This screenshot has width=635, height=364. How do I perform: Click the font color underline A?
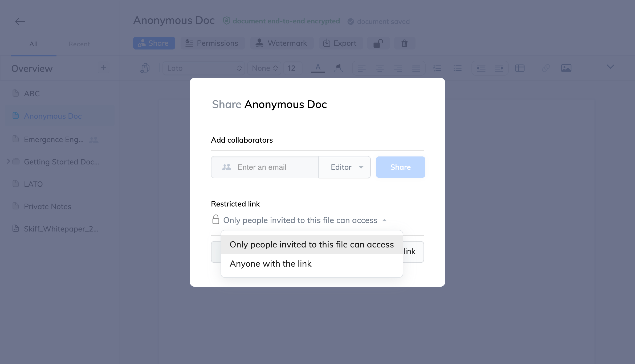[x=318, y=68]
